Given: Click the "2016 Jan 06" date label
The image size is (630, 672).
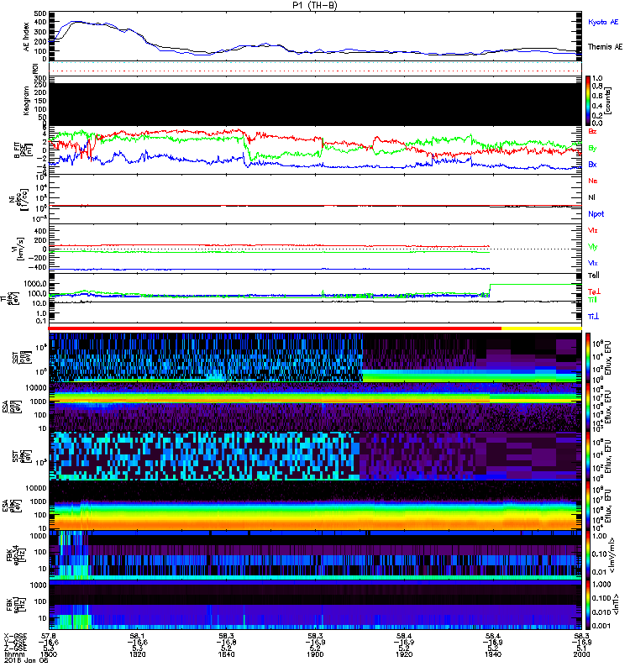Looking at the screenshot, I should pos(26,660).
